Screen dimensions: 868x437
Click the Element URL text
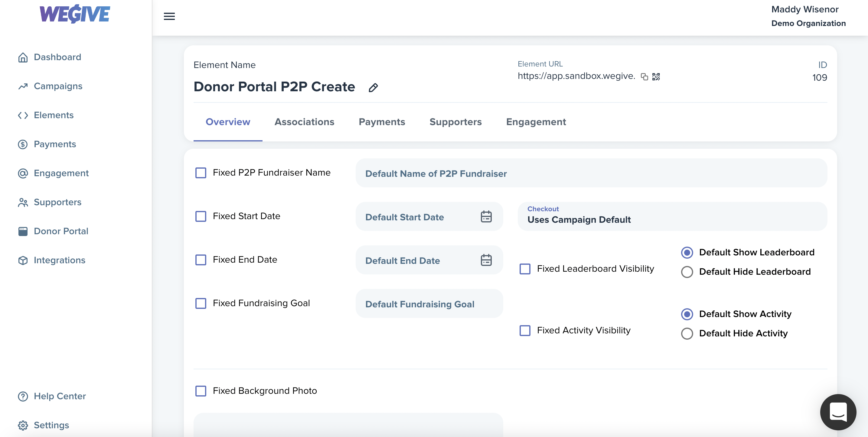(x=576, y=76)
